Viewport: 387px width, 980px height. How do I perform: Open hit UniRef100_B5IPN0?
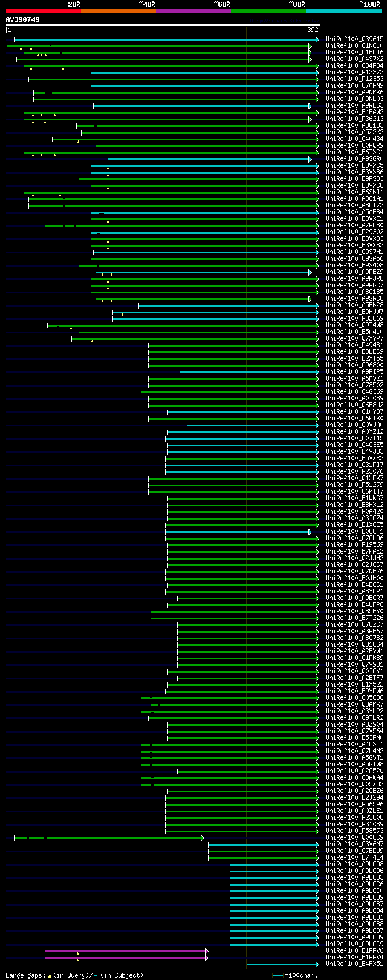(354, 737)
